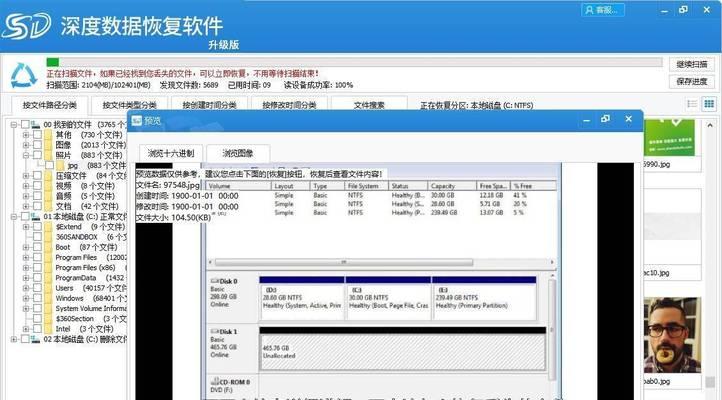The height and width of the screenshot is (400, 722).
Task: Click drive icon of 01 本地磁盘 正常文件
Action: coord(35,216)
